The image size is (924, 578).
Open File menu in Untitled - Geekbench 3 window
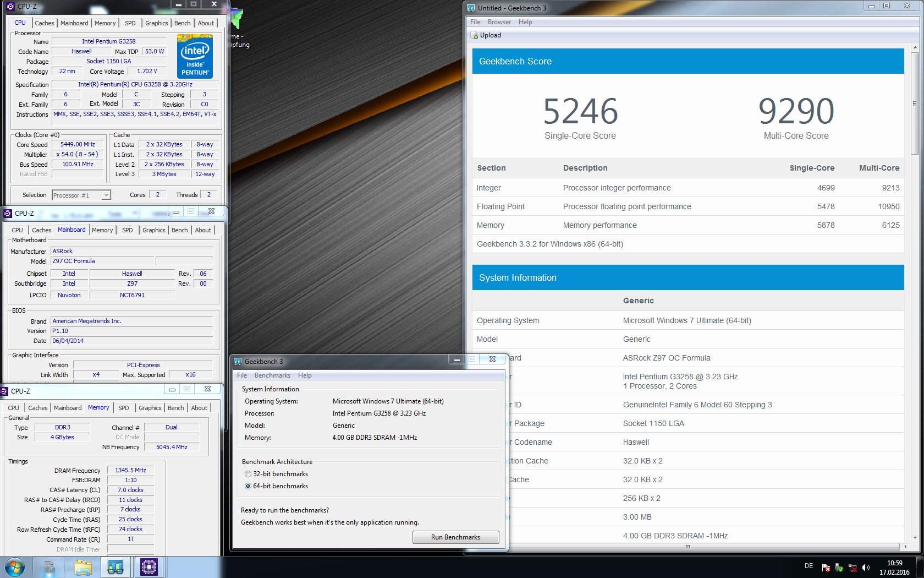pos(475,22)
